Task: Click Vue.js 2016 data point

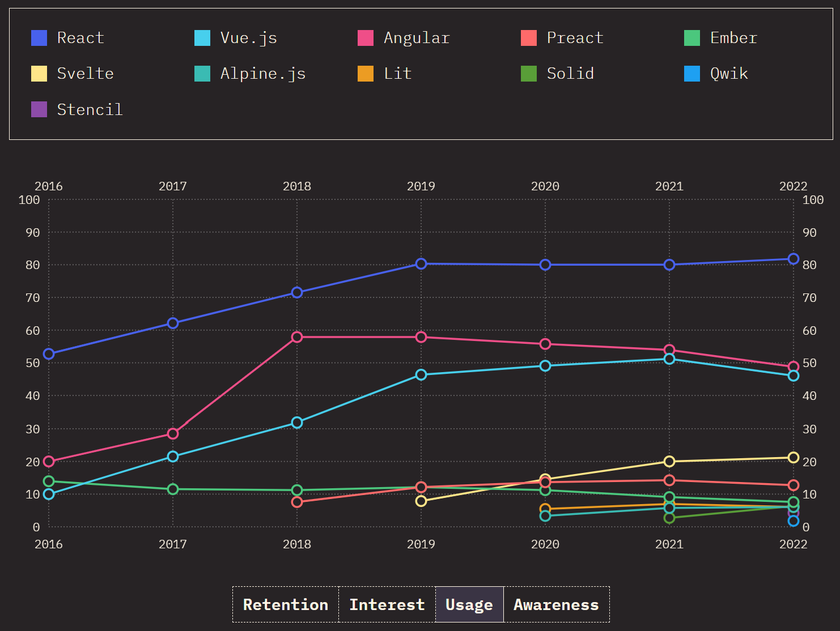Action: [x=49, y=494]
